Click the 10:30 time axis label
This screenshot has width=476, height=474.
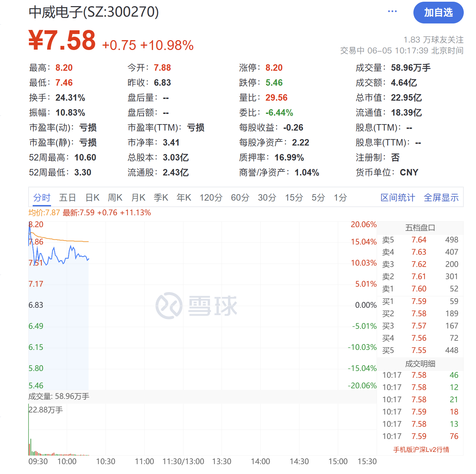[x=105, y=461]
